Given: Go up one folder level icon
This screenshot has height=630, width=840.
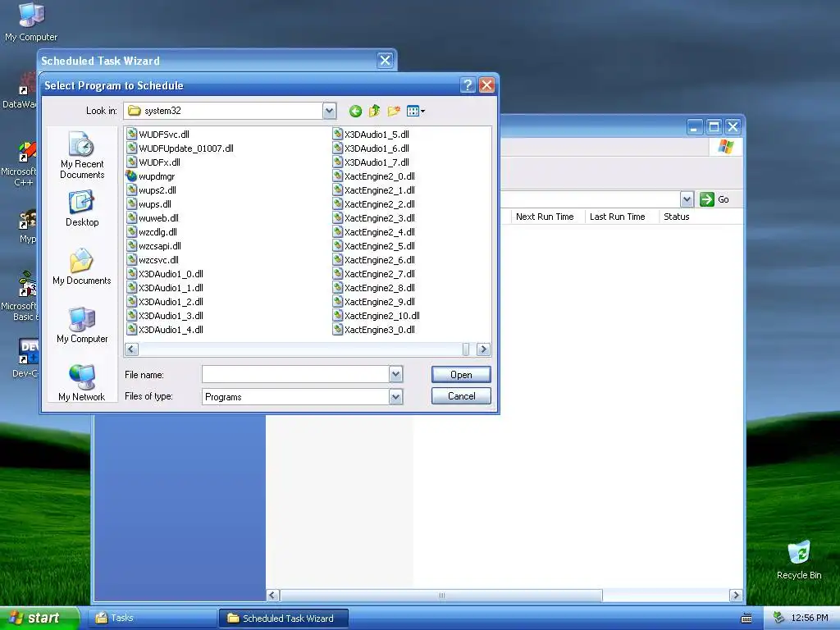Looking at the screenshot, I should click(374, 111).
